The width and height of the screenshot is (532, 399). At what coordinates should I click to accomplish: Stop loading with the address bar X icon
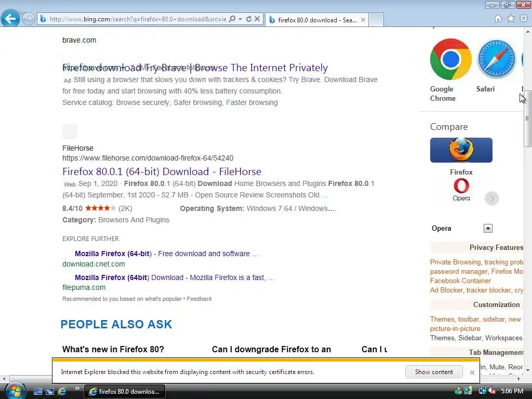pos(257,19)
